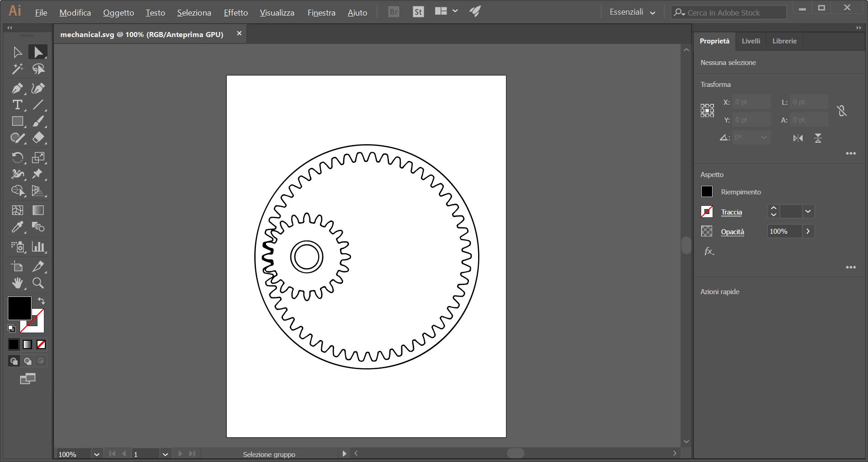Screen dimensions: 868x462
Task: Enable Draw Normal mode
Action: [x=14, y=361]
